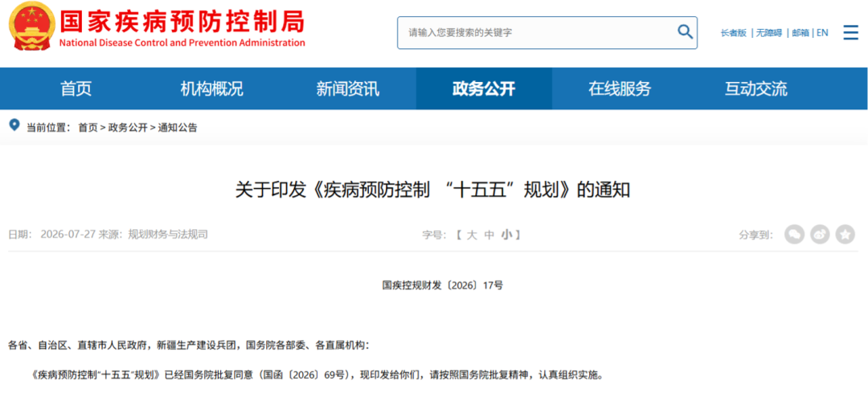Click the search magnifier icon

(x=685, y=31)
